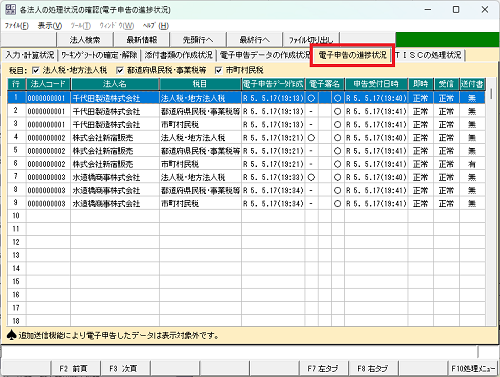Click the 法人名 column header
The height and width of the screenshot is (377, 500).
tap(115, 84)
